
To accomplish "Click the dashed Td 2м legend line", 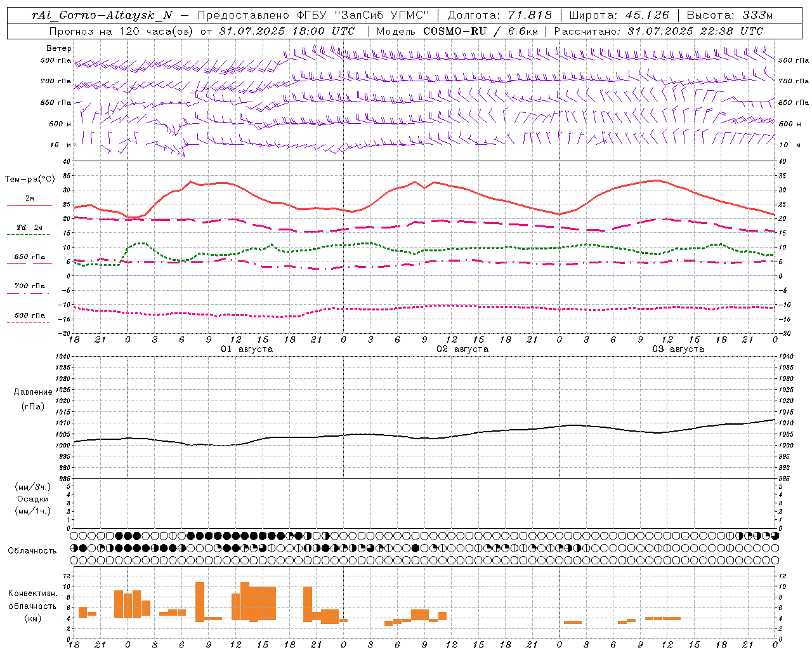I will tap(29, 235).
